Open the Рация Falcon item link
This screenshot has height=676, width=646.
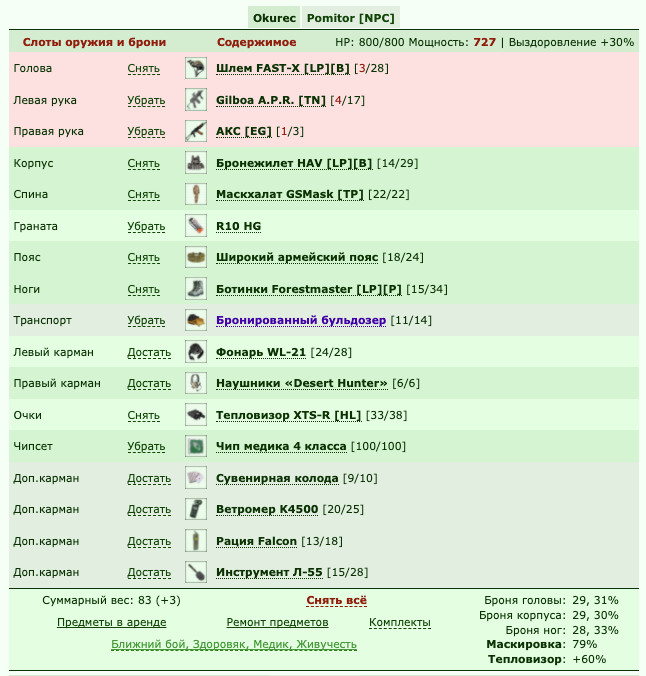pyautogui.click(x=257, y=541)
